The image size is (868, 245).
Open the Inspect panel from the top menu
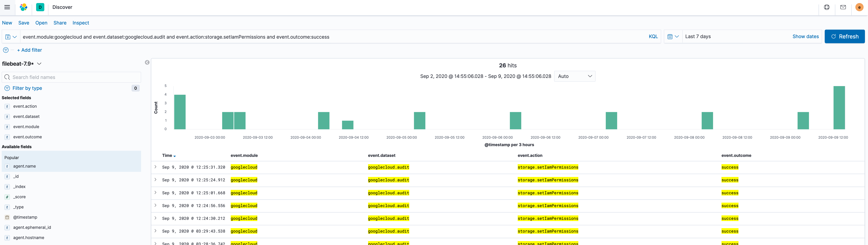tap(81, 23)
